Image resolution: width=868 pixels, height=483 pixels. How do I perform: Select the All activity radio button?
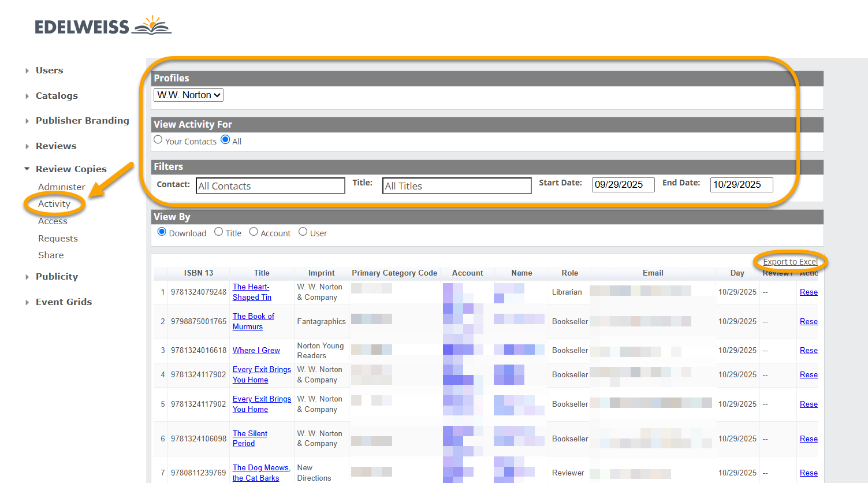pyautogui.click(x=225, y=140)
